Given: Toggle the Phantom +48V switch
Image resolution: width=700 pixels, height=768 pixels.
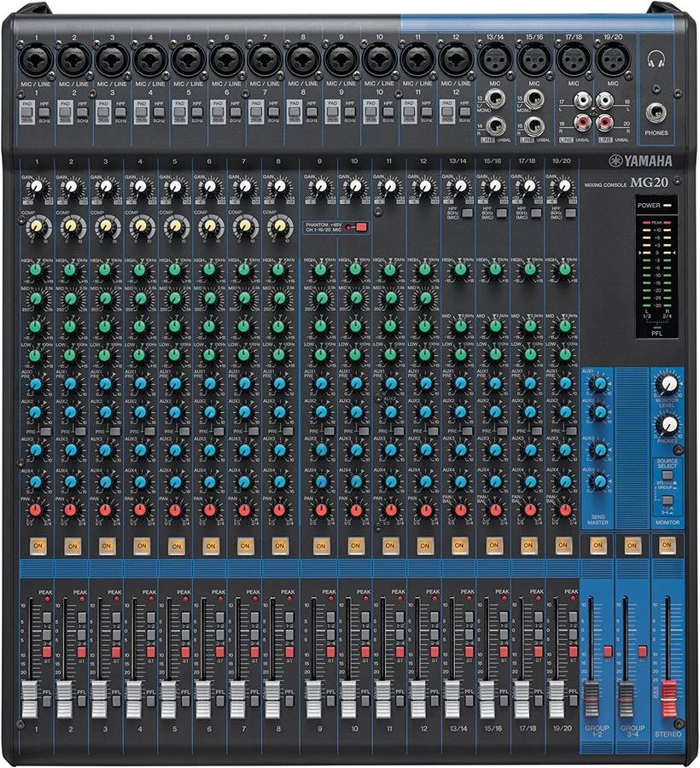Looking at the screenshot, I should (360, 227).
